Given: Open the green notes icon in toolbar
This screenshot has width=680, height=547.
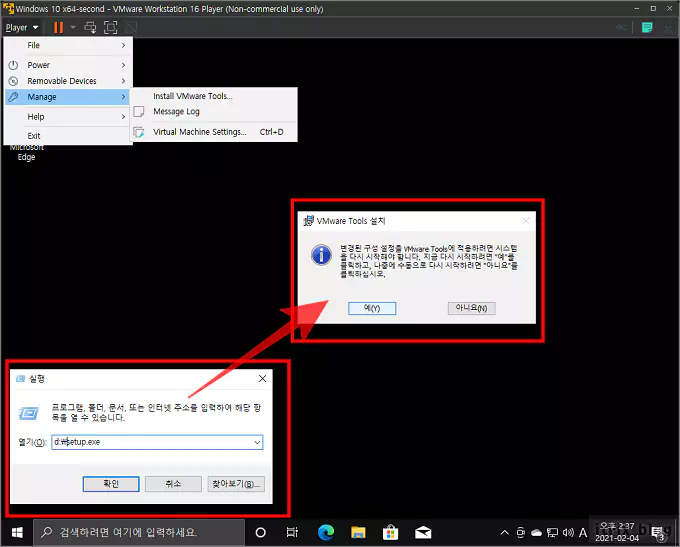Looking at the screenshot, I should click(x=647, y=28).
